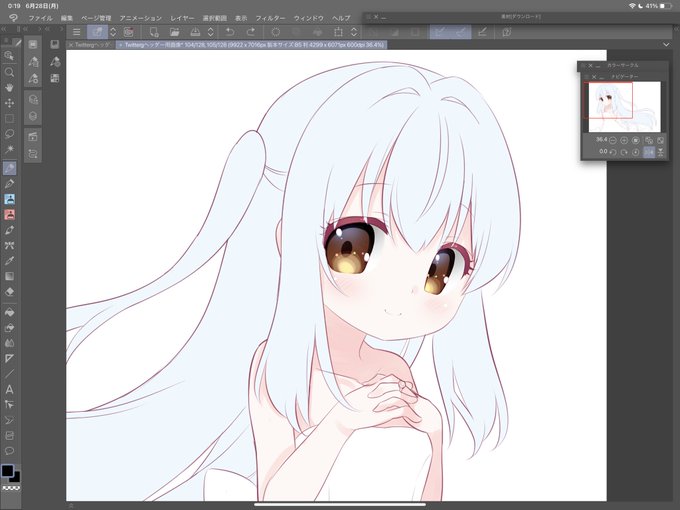
Task: Select the Auto Select magic wand tool
Action: click(x=9, y=149)
